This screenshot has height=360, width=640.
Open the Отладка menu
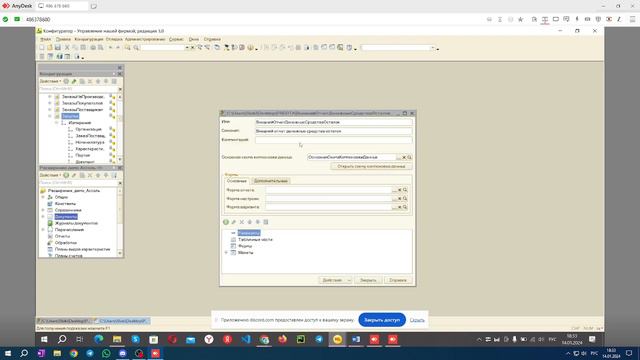pos(114,39)
